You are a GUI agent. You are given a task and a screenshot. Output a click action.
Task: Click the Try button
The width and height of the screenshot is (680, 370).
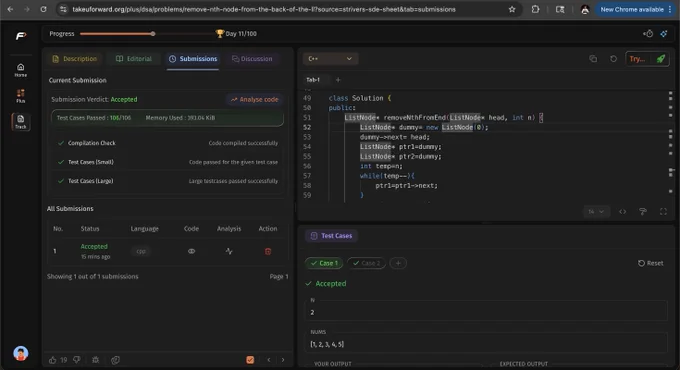tap(638, 59)
